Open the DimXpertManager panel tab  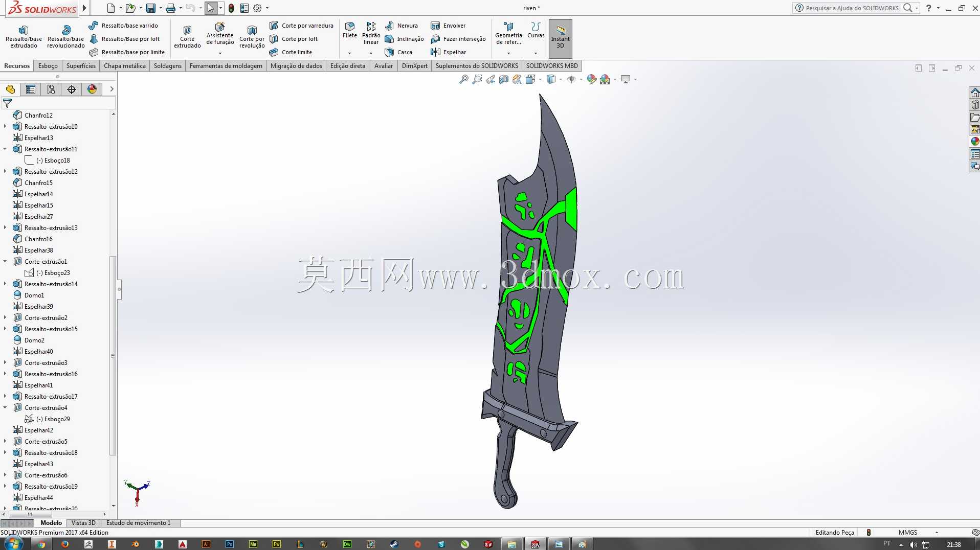tap(72, 89)
